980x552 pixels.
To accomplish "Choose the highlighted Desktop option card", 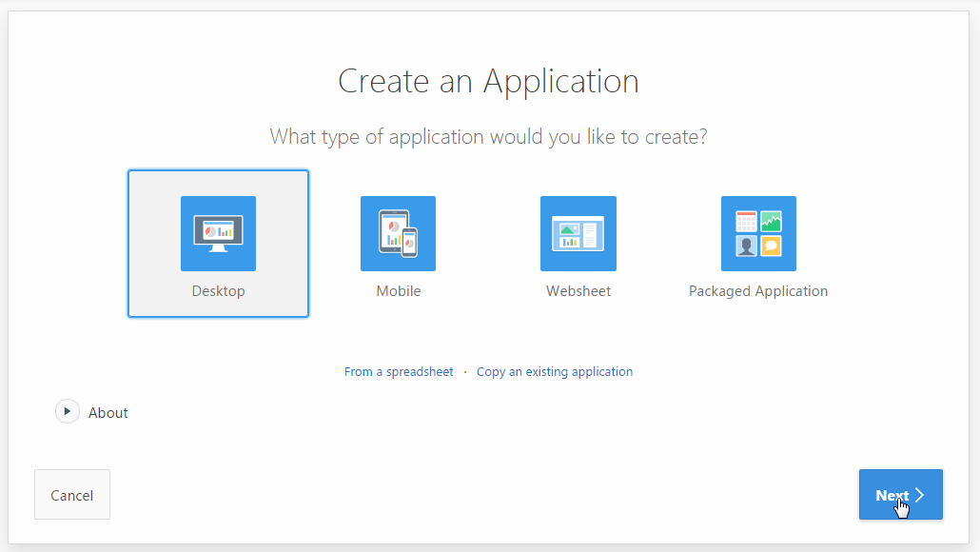I will pyautogui.click(x=218, y=244).
